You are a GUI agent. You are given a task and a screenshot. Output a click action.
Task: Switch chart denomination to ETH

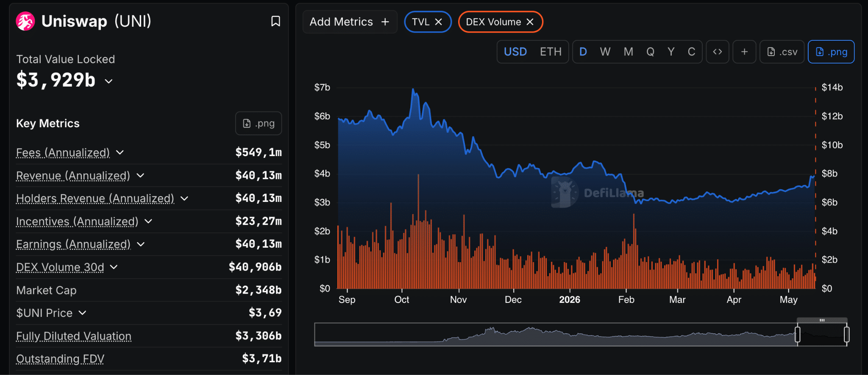pos(551,52)
